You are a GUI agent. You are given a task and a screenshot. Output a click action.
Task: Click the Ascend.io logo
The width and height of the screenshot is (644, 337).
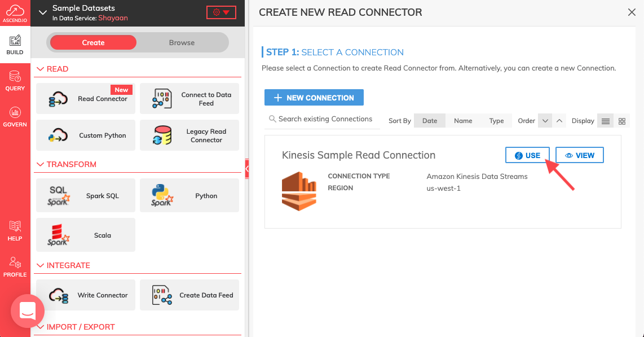[15, 13]
